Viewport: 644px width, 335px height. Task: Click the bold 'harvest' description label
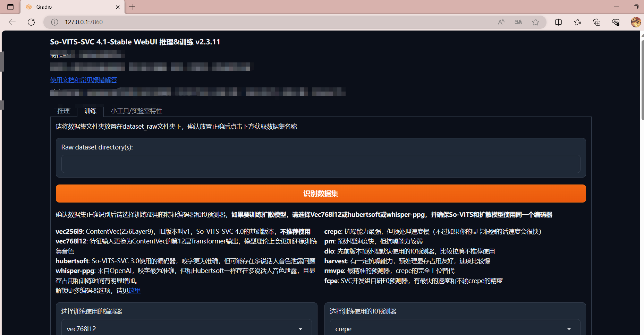pyautogui.click(x=336, y=261)
